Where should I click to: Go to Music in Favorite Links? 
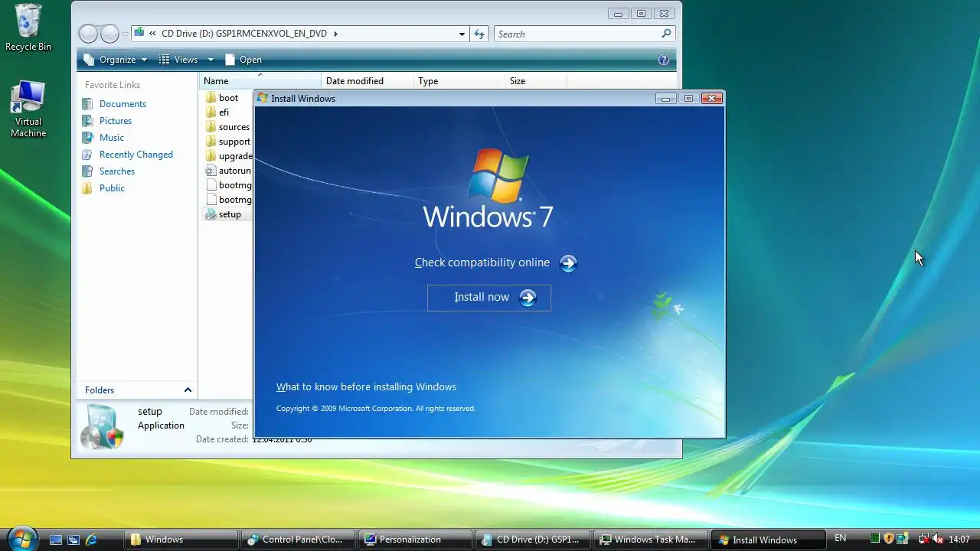pyautogui.click(x=103, y=138)
